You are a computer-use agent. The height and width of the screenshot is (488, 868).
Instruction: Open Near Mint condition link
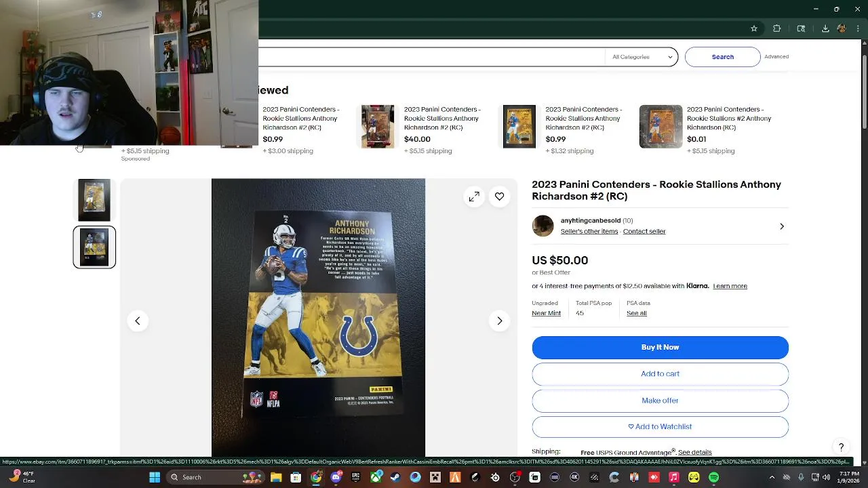(x=546, y=313)
